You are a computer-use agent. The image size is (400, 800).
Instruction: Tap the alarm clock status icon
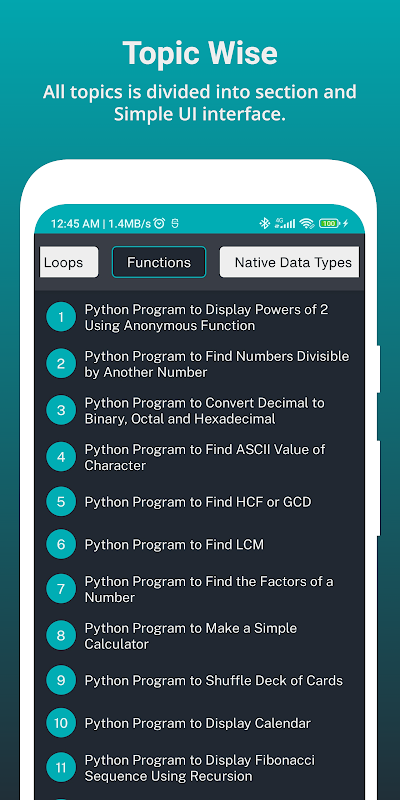pos(159,223)
